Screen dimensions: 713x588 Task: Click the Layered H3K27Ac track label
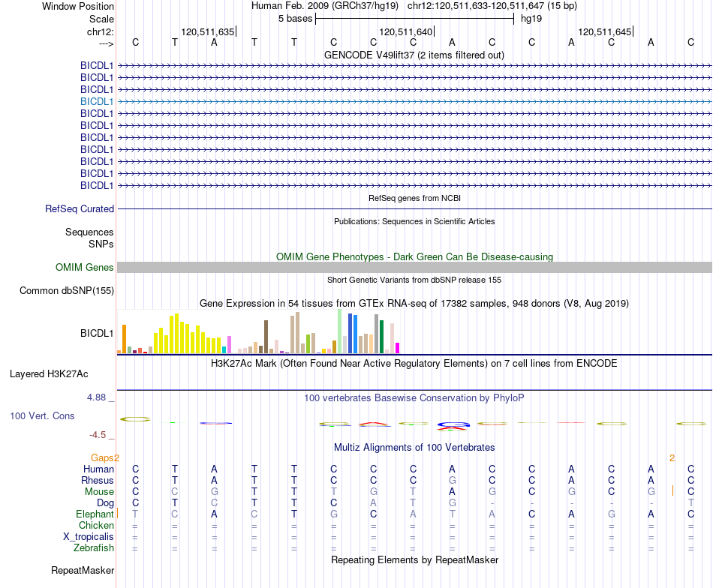pos(49,374)
